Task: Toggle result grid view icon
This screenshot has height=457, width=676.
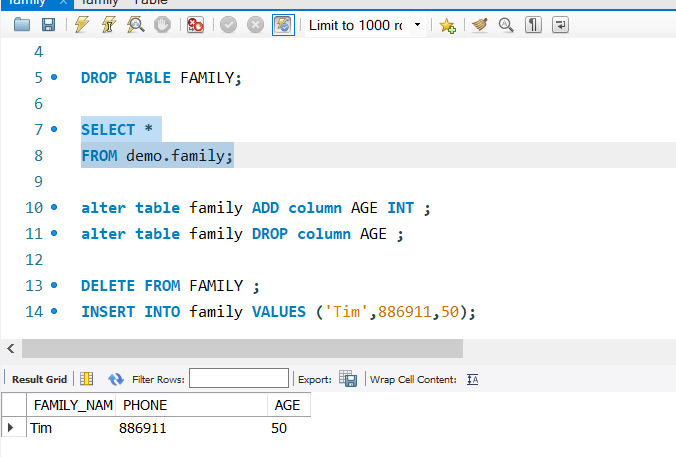Action: pos(87,379)
